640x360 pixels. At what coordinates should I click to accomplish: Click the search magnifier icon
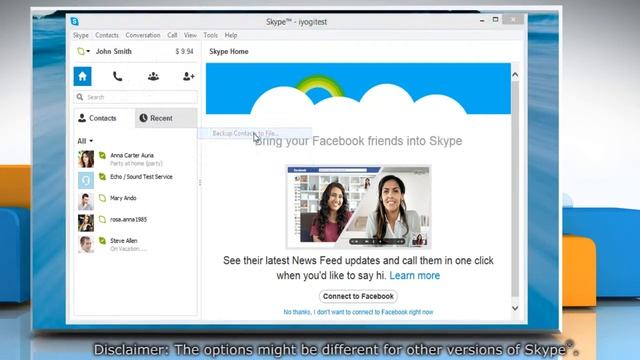[80, 97]
